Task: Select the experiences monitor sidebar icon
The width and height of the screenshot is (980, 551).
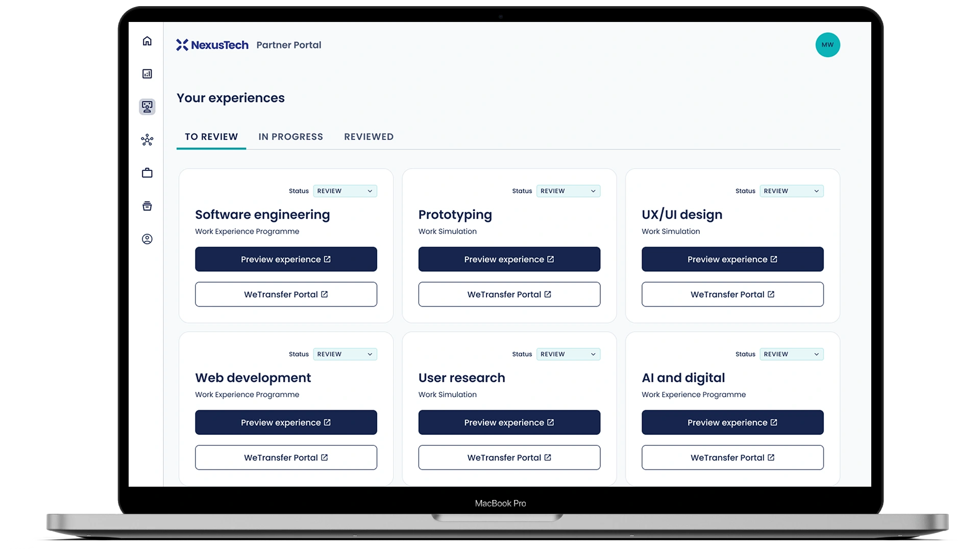Action: pos(147,107)
